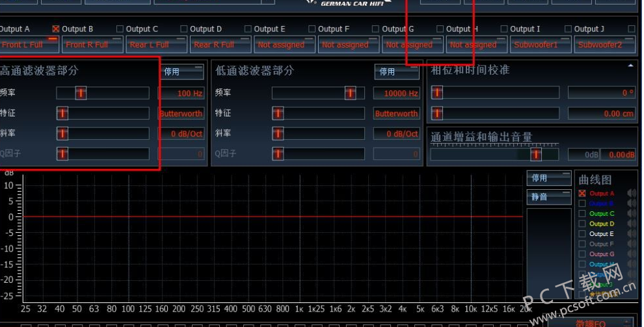Click the phase slider handle at 0°
The height and width of the screenshot is (327, 644).
point(437,93)
